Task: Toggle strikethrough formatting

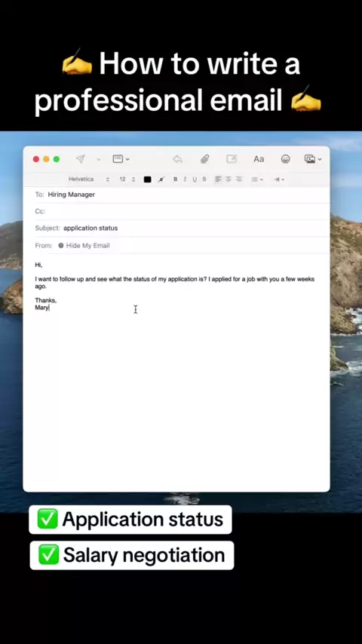Action: click(204, 179)
